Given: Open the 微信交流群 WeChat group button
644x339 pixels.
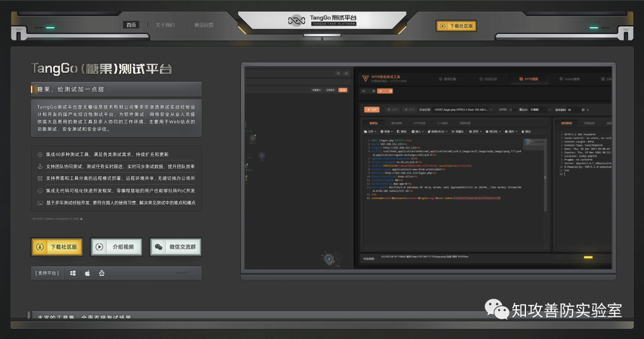Looking at the screenshot, I should [x=176, y=247].
